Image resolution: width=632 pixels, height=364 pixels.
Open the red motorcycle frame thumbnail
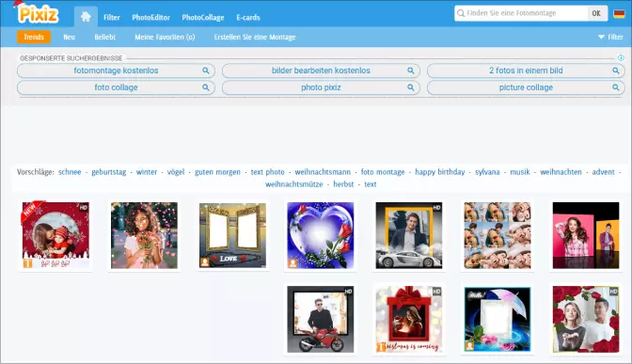pos(321,319)
